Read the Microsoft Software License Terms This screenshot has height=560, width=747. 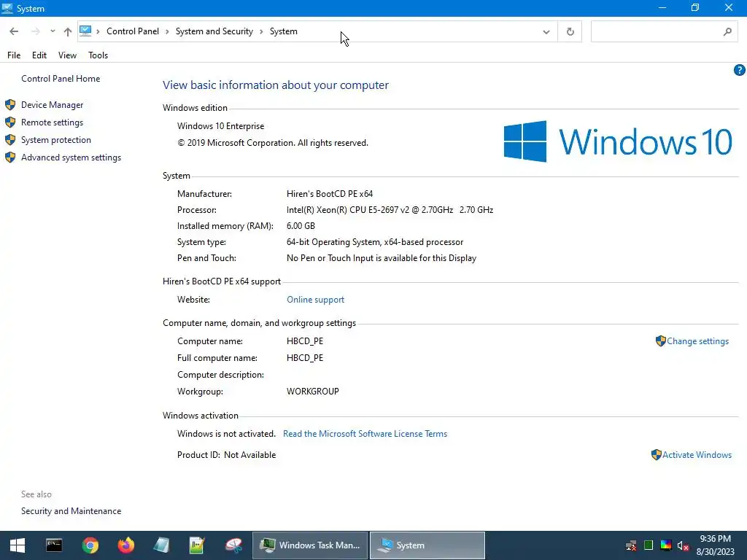[365, 434]
